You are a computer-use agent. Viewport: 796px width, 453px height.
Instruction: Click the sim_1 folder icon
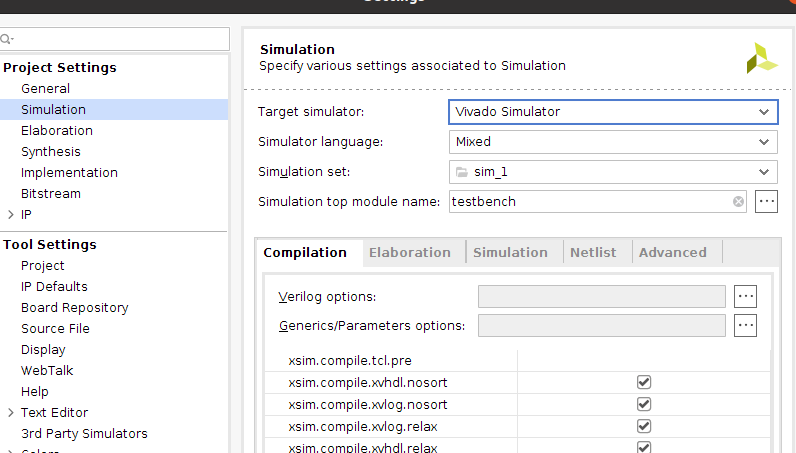[x=461, y=172]
